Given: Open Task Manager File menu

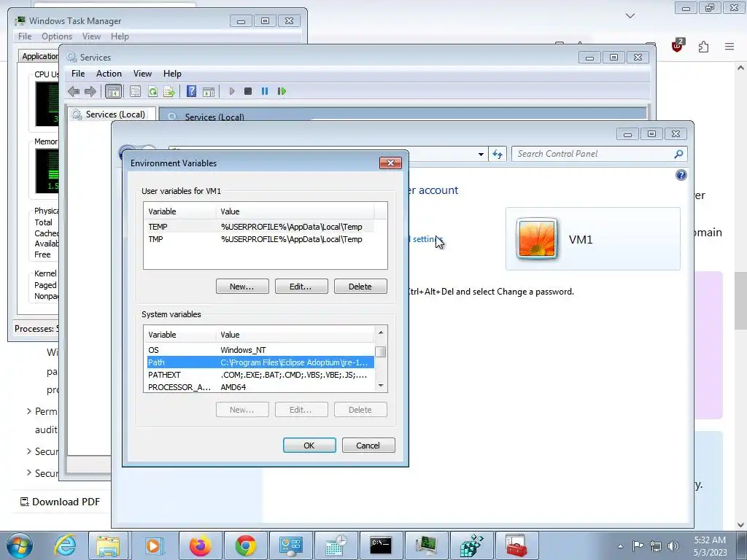Looking at the screenshot, I should [x=25, y=36].
